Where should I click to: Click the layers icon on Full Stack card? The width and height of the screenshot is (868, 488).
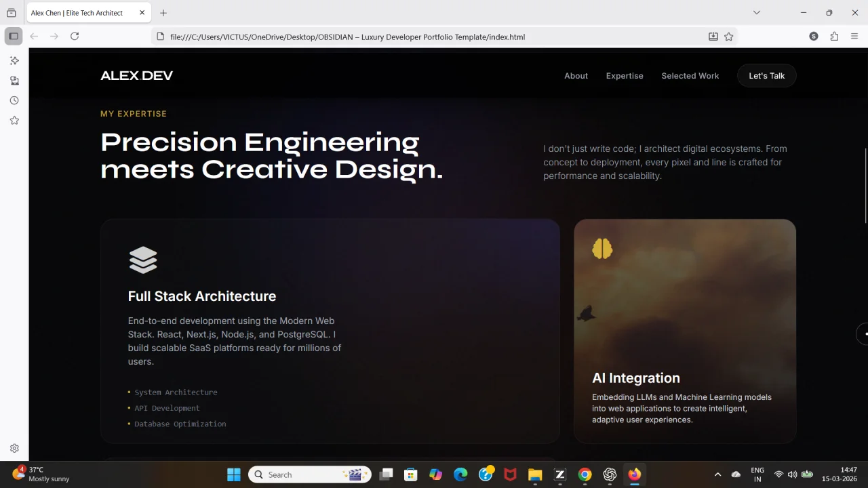pos(143,260)
